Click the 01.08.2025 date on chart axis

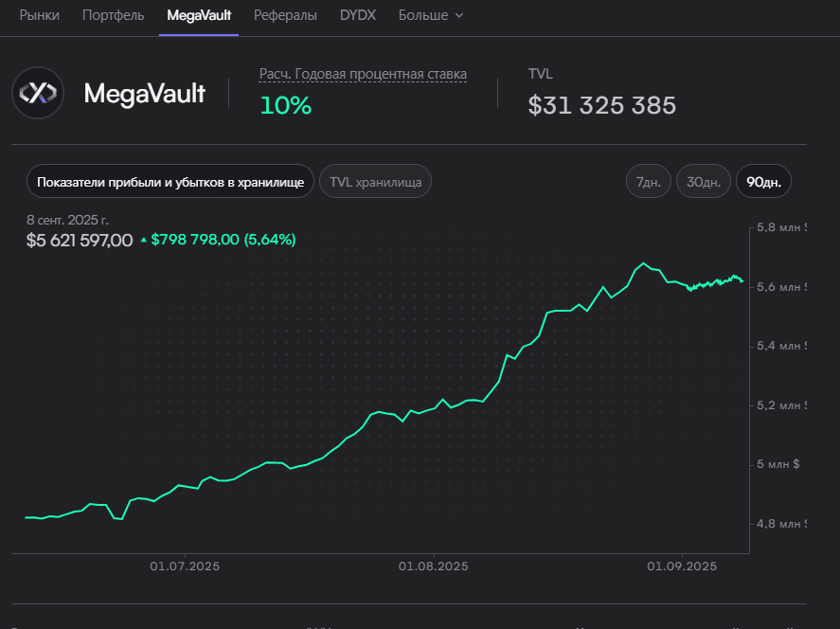[433, 566]
